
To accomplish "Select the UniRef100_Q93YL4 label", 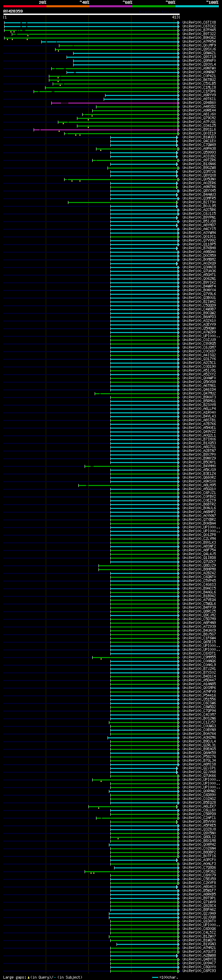I will pyautogui.click(x=199, y=64).
